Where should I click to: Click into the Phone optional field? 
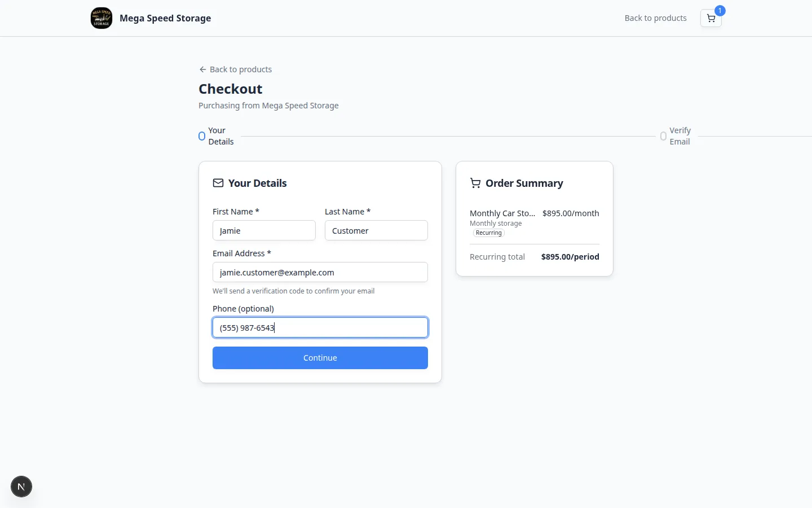[x=320, y=327]
